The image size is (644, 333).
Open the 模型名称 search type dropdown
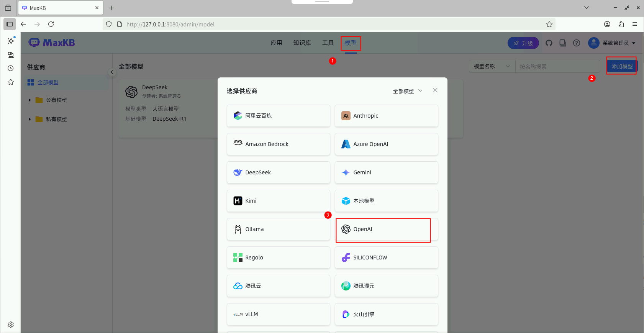(x=492, y=66)
